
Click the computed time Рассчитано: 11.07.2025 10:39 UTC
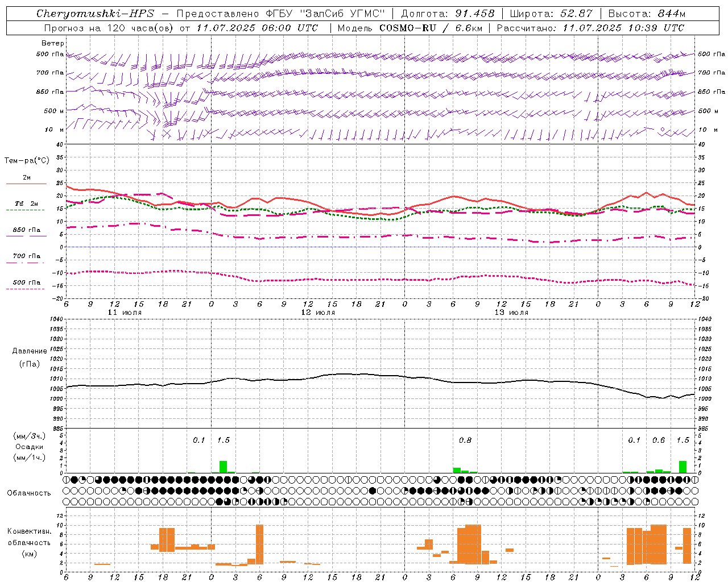[x=590, y=28]
